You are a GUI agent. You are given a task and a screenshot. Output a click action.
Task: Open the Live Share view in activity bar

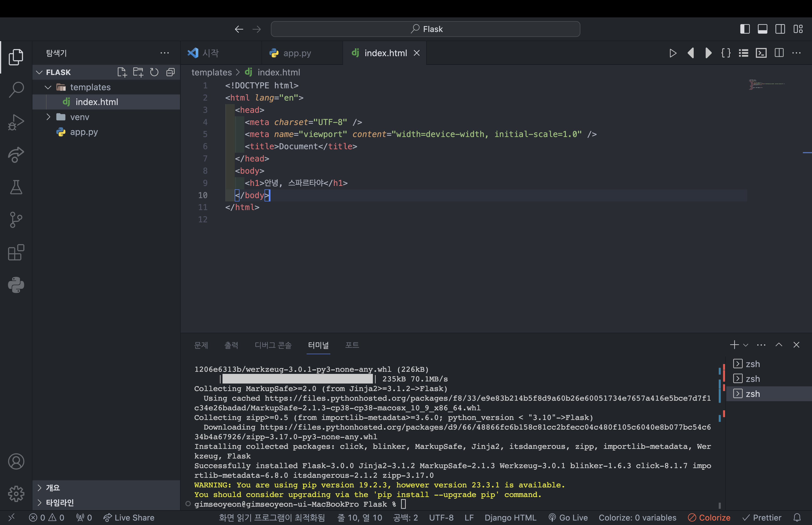click(x=16, y=155)
